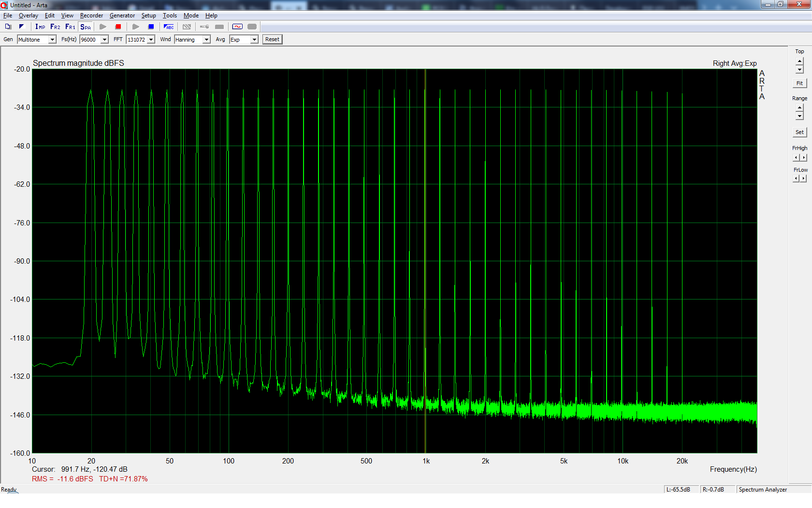Select the Fr2 dual-channel mode icon

55,27
